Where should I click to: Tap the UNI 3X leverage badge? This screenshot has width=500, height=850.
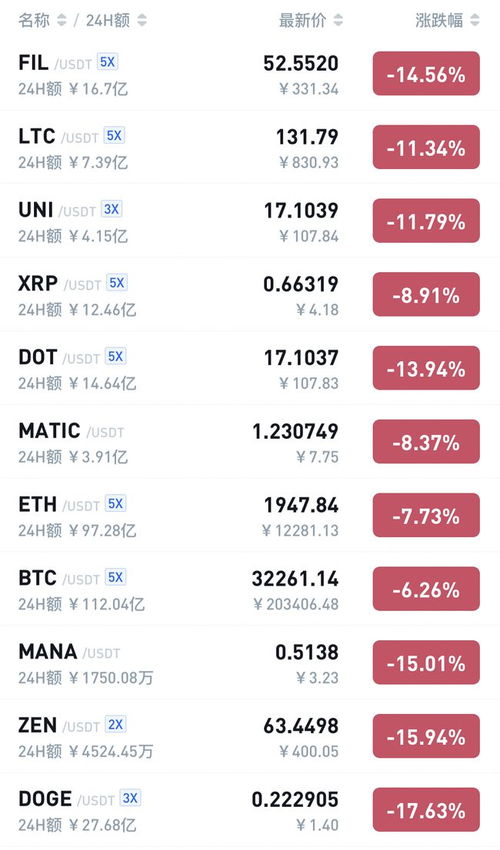click(x=112, y=209)
